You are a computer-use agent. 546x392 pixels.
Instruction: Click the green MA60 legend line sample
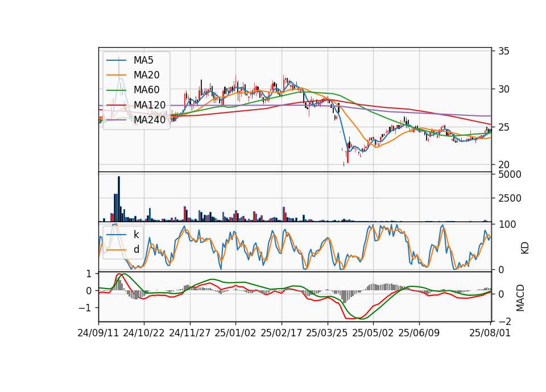(116, 90)
